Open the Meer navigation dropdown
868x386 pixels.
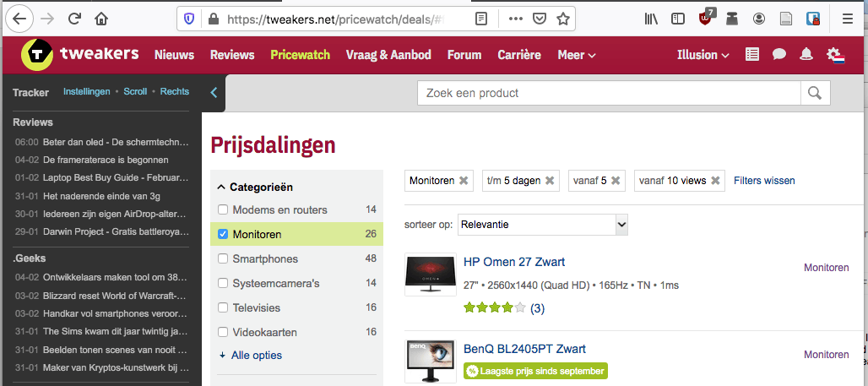576,55
